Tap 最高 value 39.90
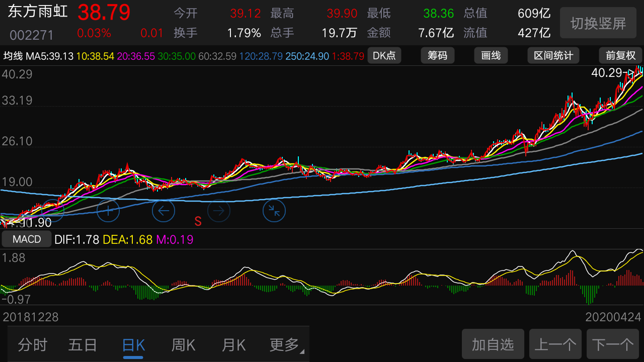 [x=342, y=14]
